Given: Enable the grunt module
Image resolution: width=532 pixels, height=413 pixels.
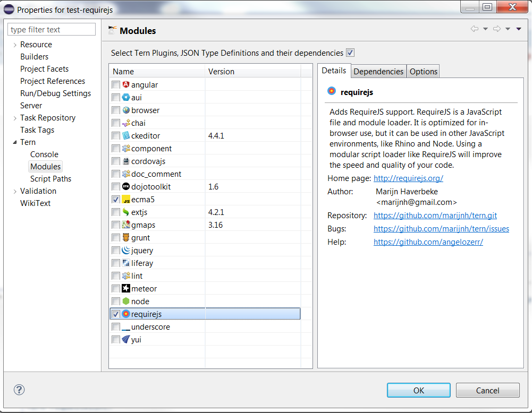Looking at the screenshot, I should pyautogui.click(x=115, y=237).
